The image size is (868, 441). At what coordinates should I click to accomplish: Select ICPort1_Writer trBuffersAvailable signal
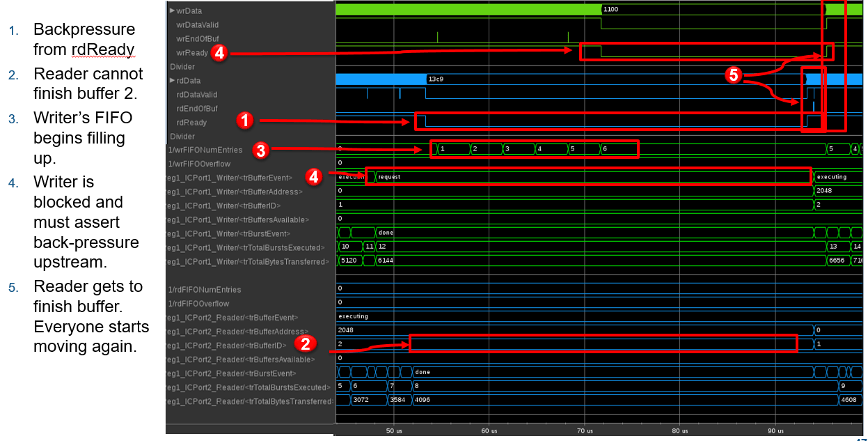pyautogui.click(x=237, y=219)
